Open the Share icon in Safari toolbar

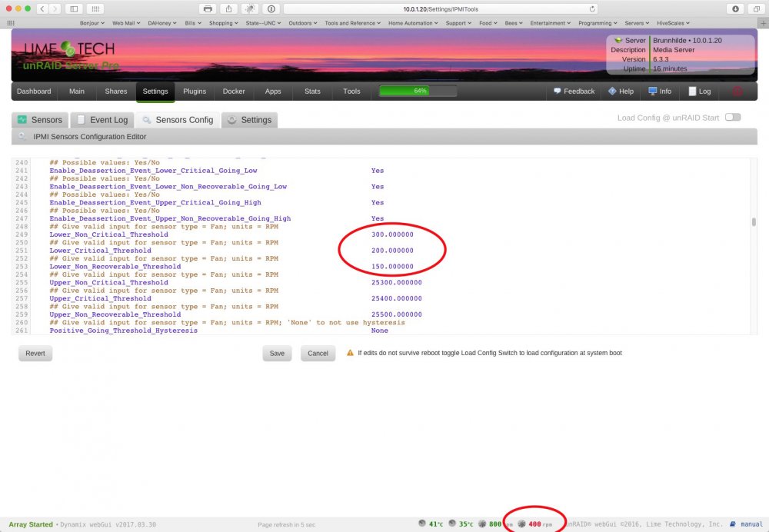pyautogui.click(x=228, y=8)
